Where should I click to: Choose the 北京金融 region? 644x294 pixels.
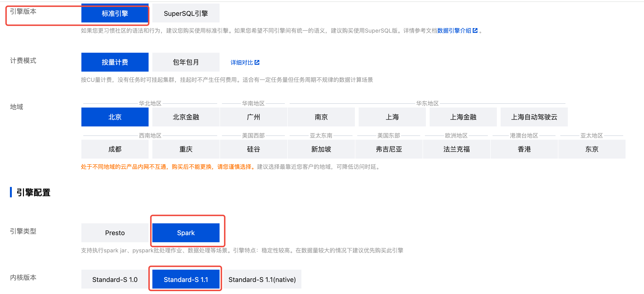tap(186, 117)
